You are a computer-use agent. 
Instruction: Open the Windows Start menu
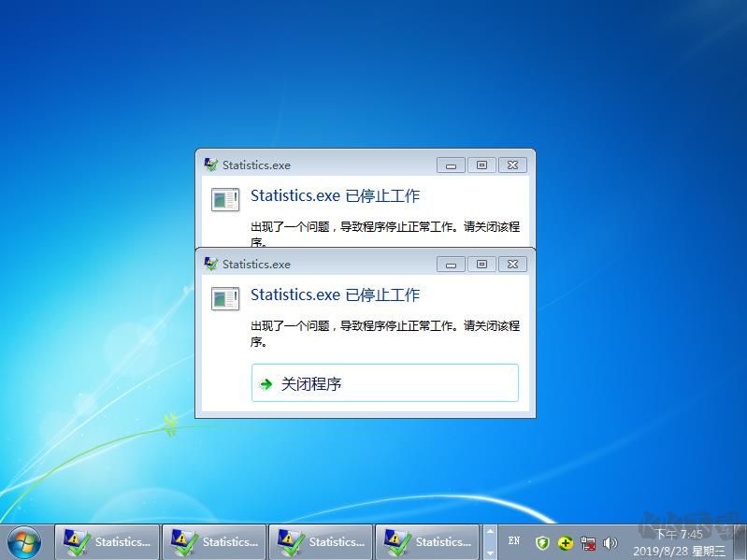coord(23,543)
